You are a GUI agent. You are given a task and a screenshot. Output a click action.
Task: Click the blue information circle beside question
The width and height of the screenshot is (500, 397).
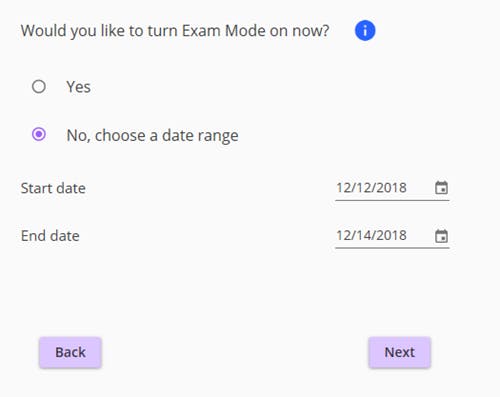click(365, 31)
